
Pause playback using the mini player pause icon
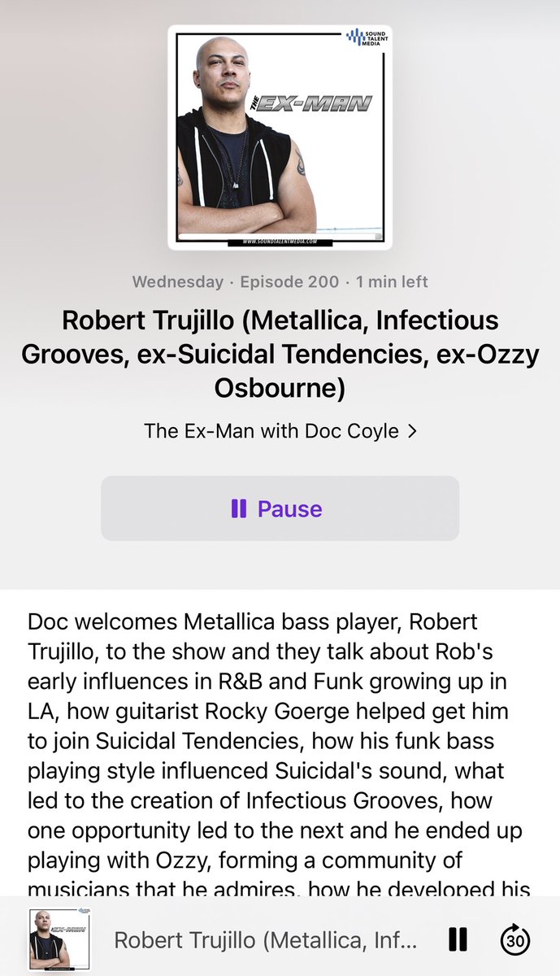(458, 939)
